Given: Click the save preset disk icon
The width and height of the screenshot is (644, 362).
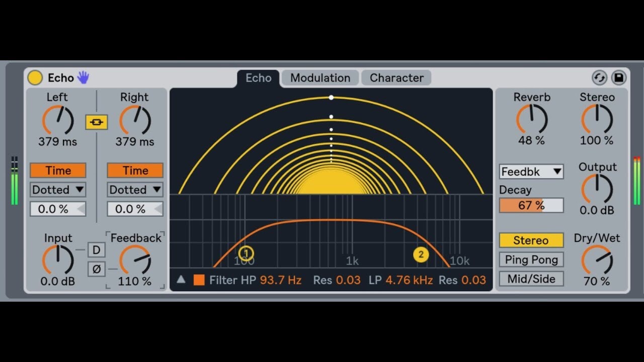Looking at the screenshot, I should click(619, 78).
